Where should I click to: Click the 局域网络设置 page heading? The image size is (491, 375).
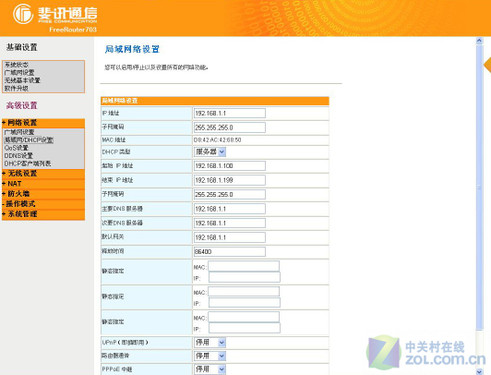tap(132, 49)
